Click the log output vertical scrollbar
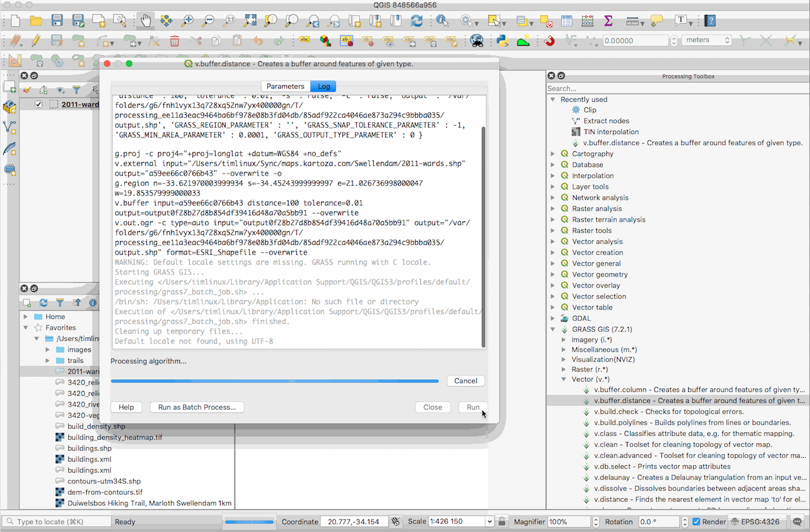 (484, 237)
